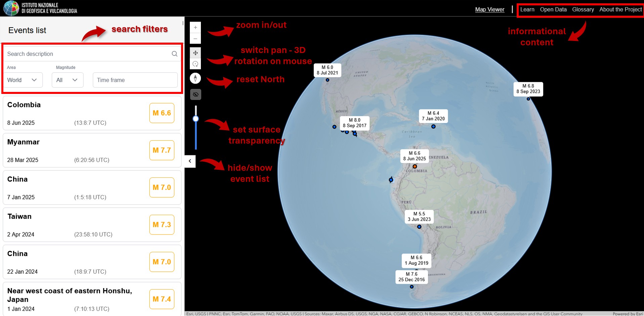The image size is (644, 316).
Task: Click the M 6.6 Colombia map marker
Action: (x=415, y=166)
